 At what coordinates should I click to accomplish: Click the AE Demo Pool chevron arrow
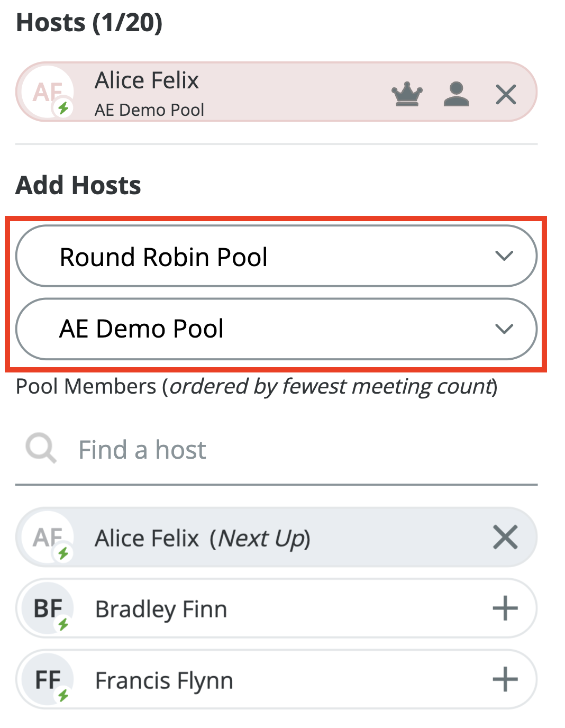(x=504, y=329)
